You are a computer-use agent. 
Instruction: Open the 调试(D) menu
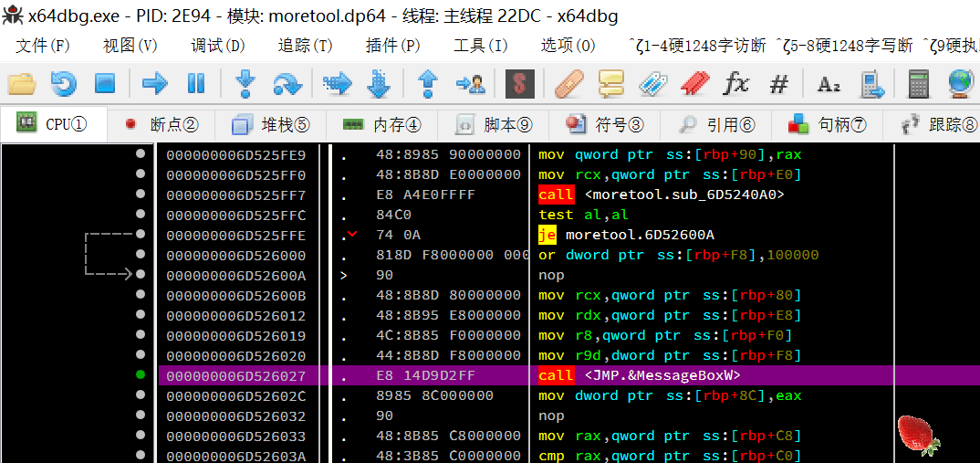pyautogui.click(x=217, y=46)
